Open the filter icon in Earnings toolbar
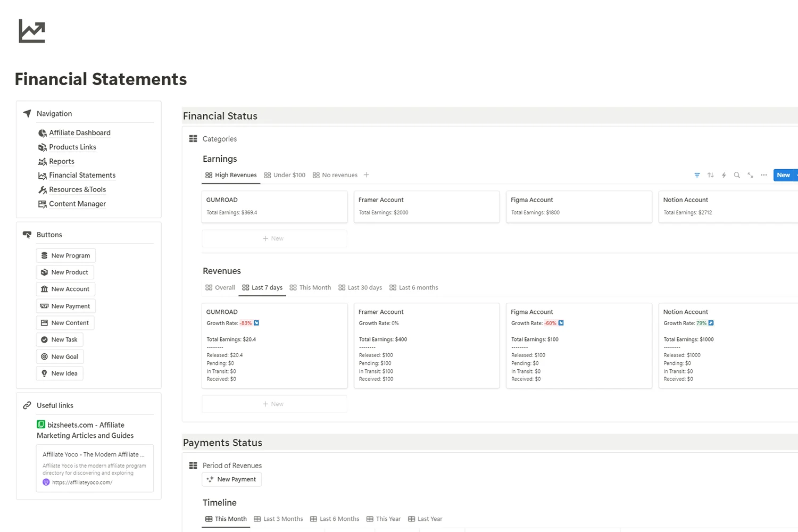This screenshot has width=798, height=532. point(697,175)
